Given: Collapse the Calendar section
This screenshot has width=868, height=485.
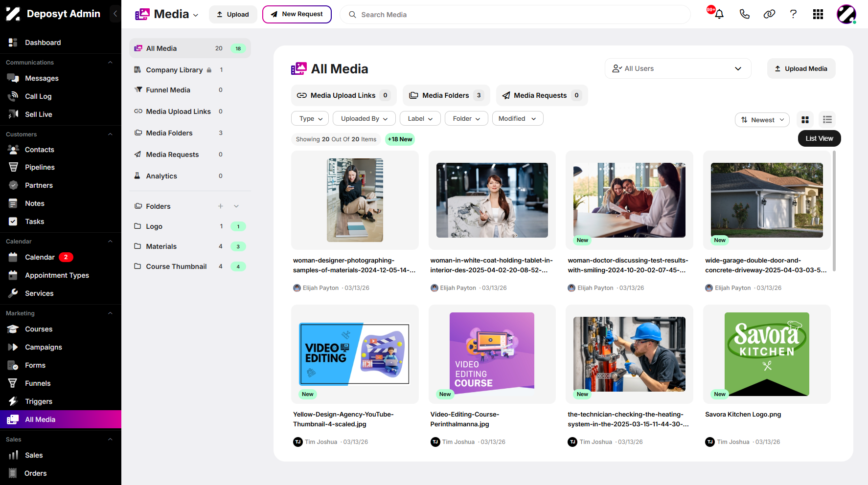Looking at the screenshot, I should click(110, 242).
